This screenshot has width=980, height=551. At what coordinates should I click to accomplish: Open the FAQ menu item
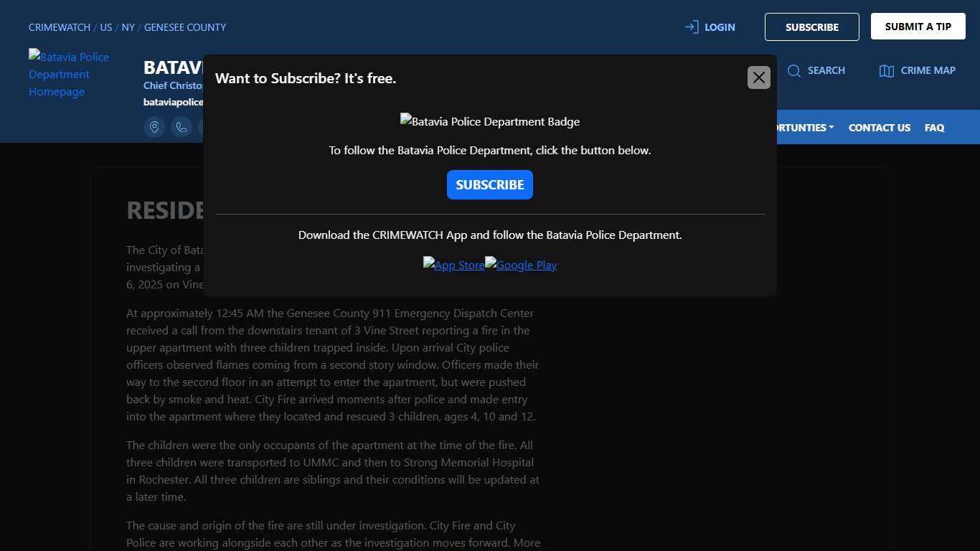[x=934, y=128]
